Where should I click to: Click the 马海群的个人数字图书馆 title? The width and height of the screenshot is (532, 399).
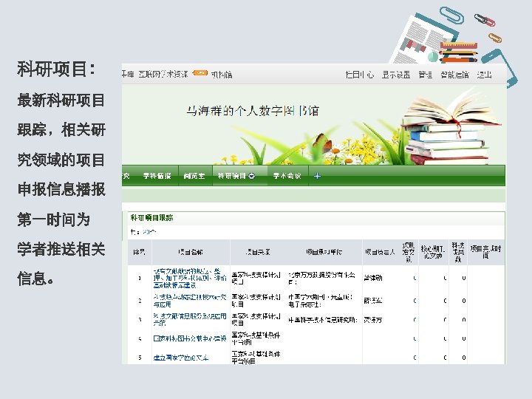[x=253, y=111]
